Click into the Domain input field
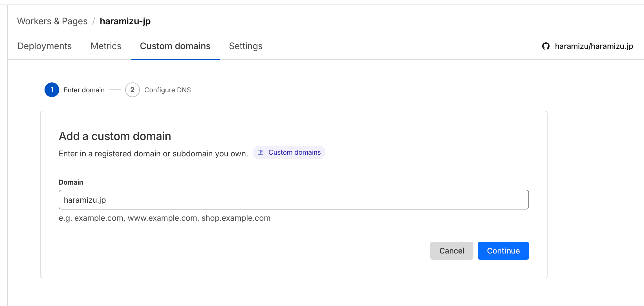This screenshot has width=644, height=306. click(294, 200)
